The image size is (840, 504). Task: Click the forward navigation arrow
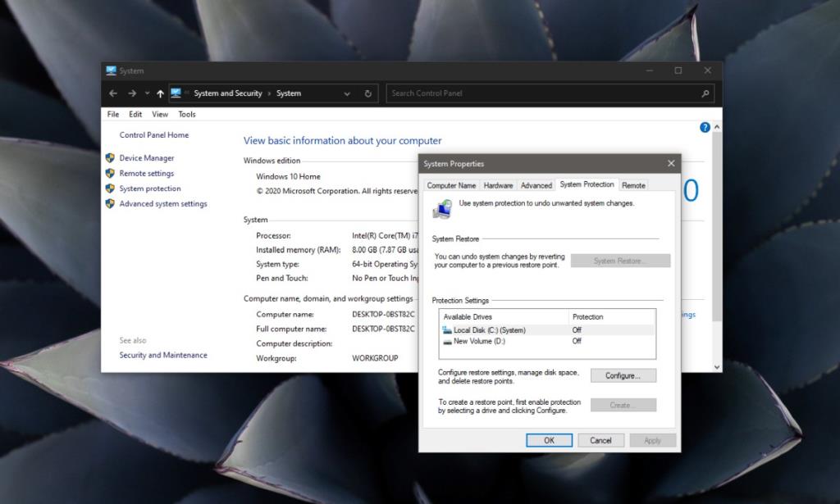point(130,93)
